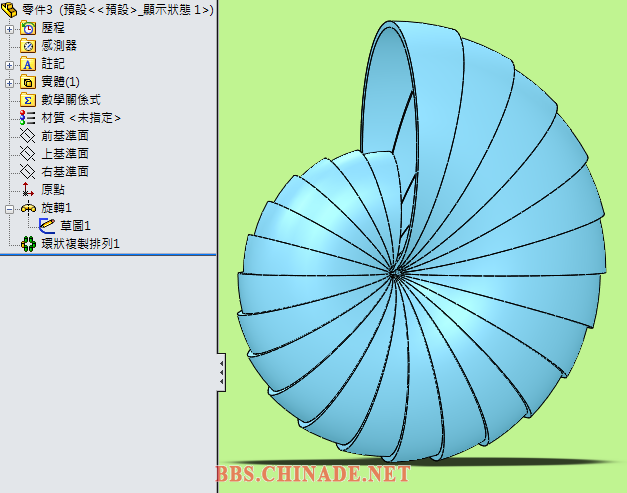Click the 環狀複製排列1 circular pattern icon
Viewport: 627px width, 493px height.
[x=28, y=244]
